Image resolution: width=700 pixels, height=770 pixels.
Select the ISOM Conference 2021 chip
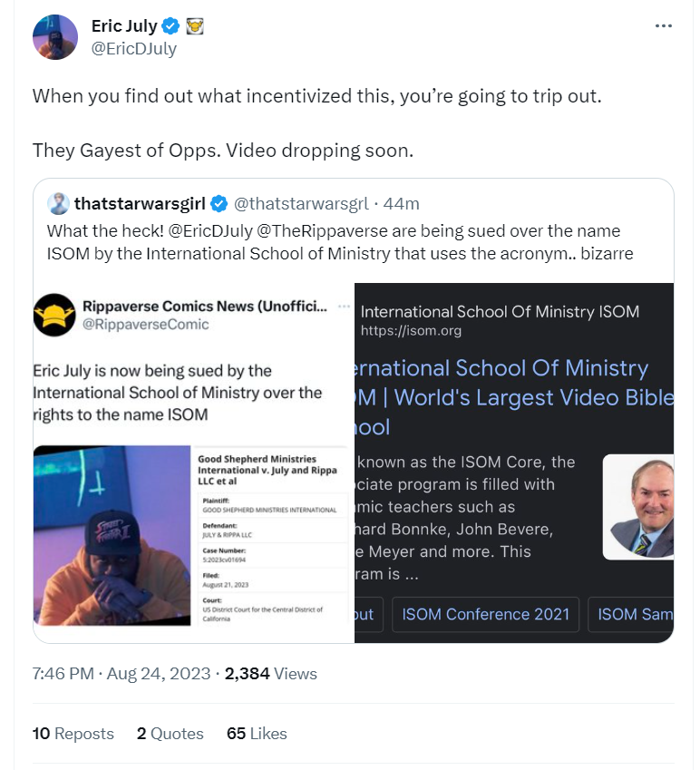[x=485, y=614]
